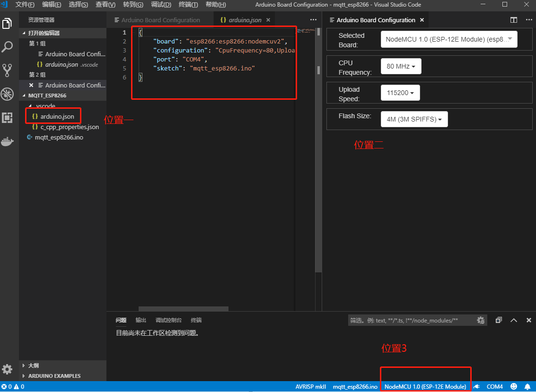Open the CPU Frequency 80 MHz dropdown
Viewport: 536px width, 392px height.
pos(401,66)
